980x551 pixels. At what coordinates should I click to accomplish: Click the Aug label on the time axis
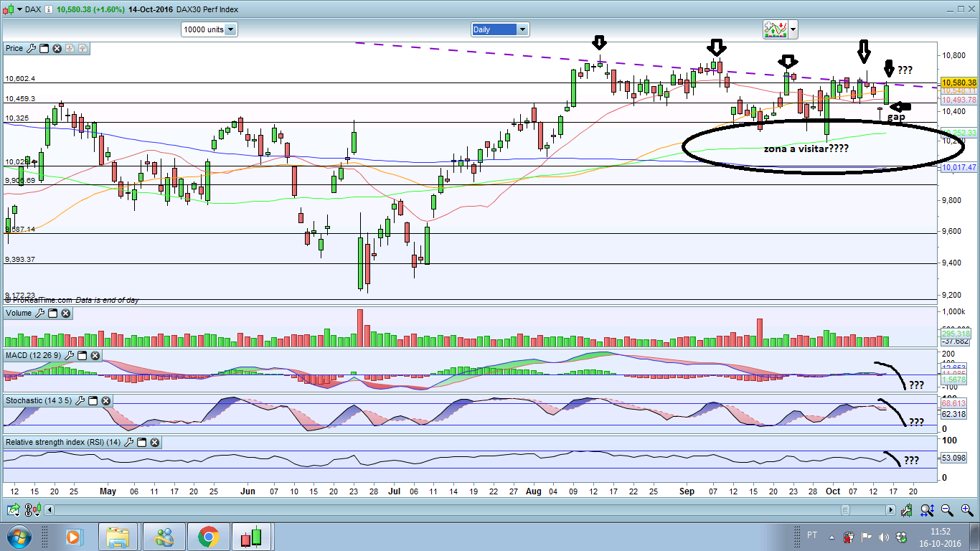pos(534,491)
